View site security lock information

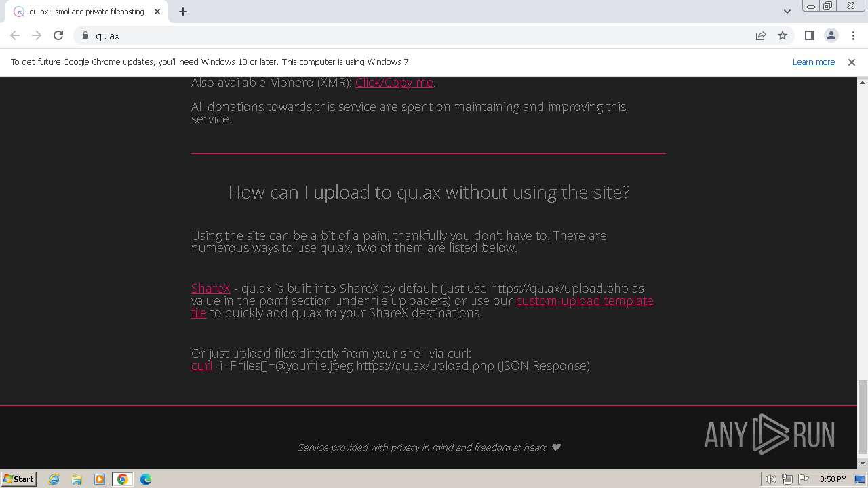point(85,35)
